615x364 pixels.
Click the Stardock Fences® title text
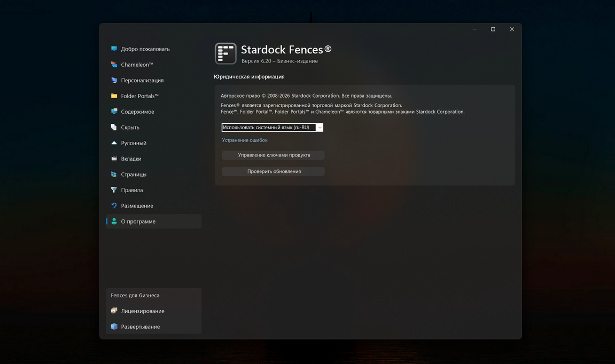286,50
